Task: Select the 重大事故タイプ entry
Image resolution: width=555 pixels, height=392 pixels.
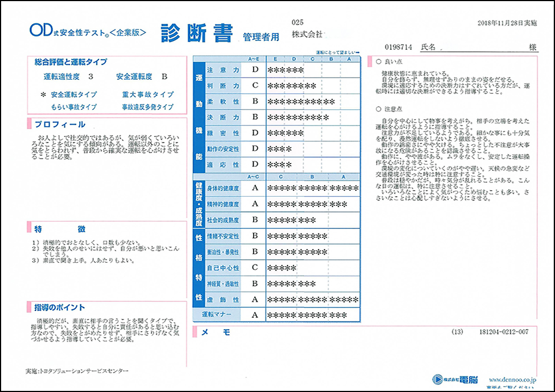Action: (x=148, y=94)
